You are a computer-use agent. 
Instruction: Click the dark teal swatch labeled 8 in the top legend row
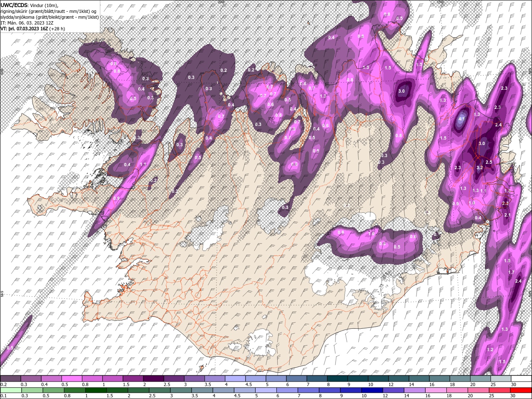337,379
